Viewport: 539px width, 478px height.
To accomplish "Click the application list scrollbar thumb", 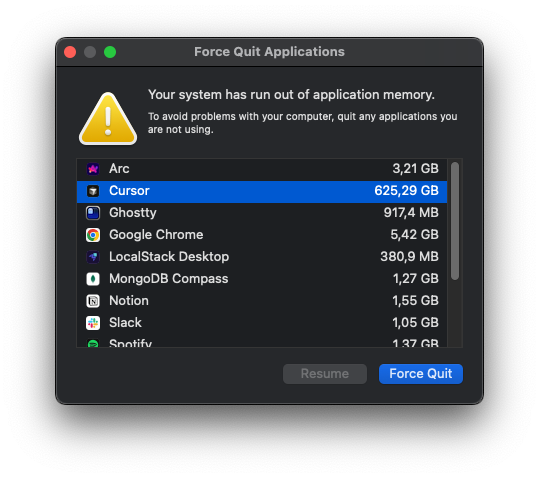I will 455,221.
